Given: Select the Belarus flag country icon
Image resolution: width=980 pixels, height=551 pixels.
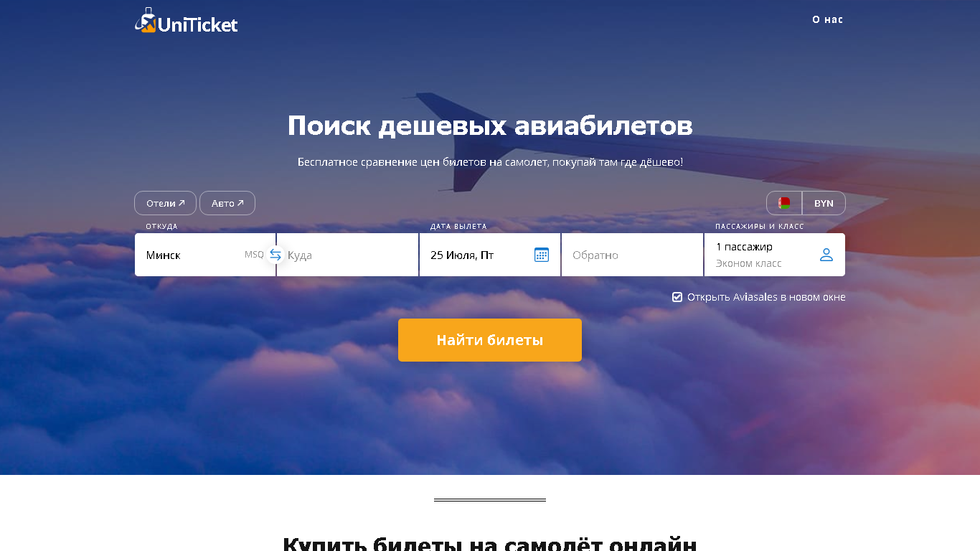Looking at the screenshot, I should (x=784, y=203).
